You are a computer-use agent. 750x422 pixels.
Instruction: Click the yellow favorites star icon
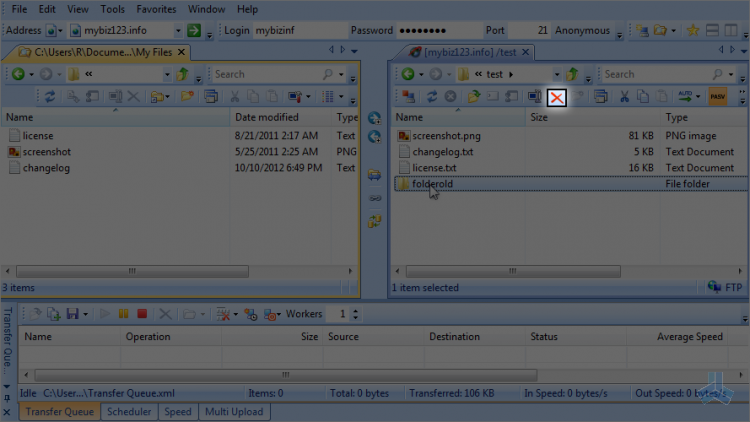693,31
